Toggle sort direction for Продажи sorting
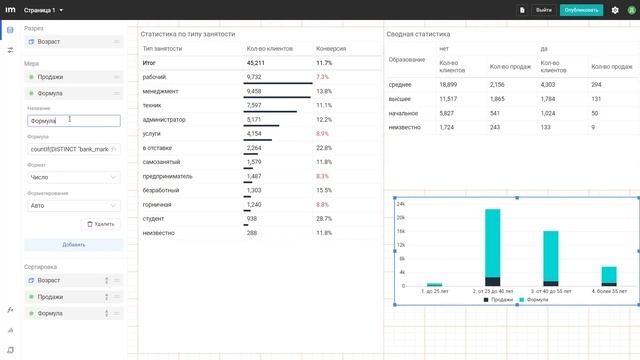Screen dimensions: 640x360 point(107,297)
